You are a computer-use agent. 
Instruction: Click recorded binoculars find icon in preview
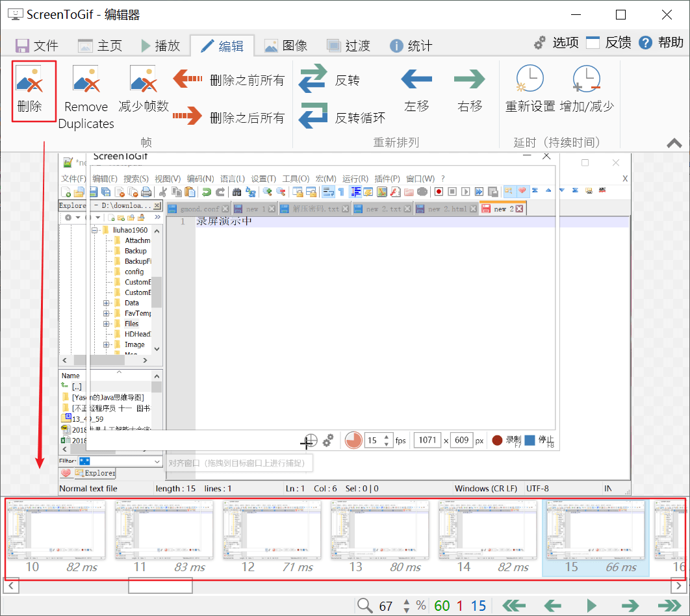tap(236, 192)
